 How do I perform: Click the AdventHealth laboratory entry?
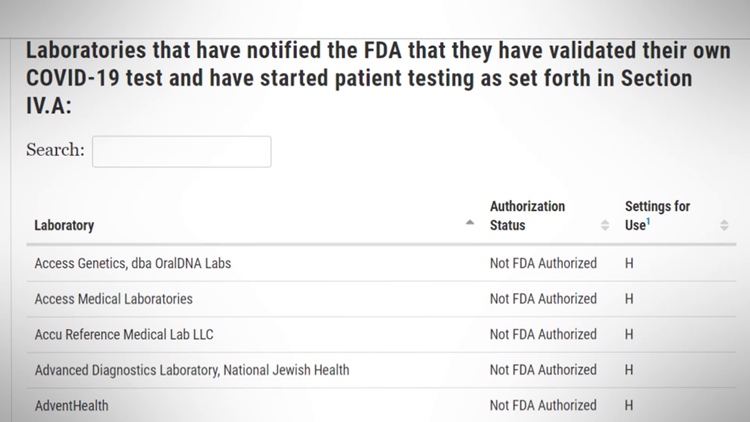pos(71,406)
